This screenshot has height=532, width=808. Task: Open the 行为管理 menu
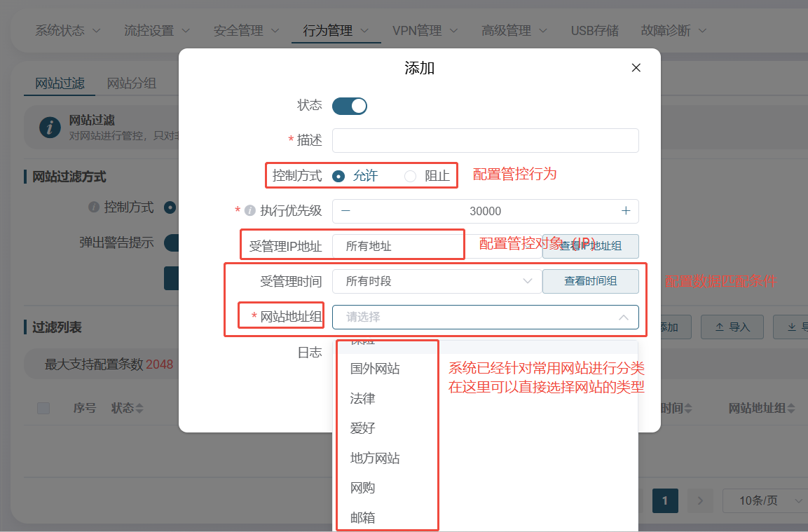pos(336,31)
